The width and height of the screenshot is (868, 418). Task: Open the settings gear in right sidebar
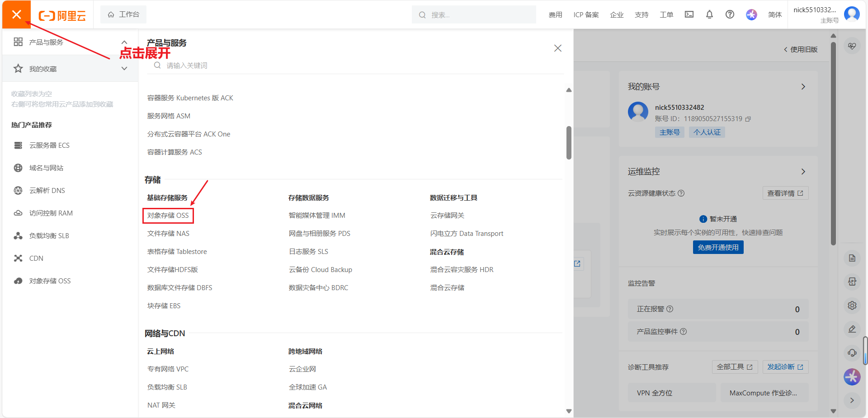(852, 305)
